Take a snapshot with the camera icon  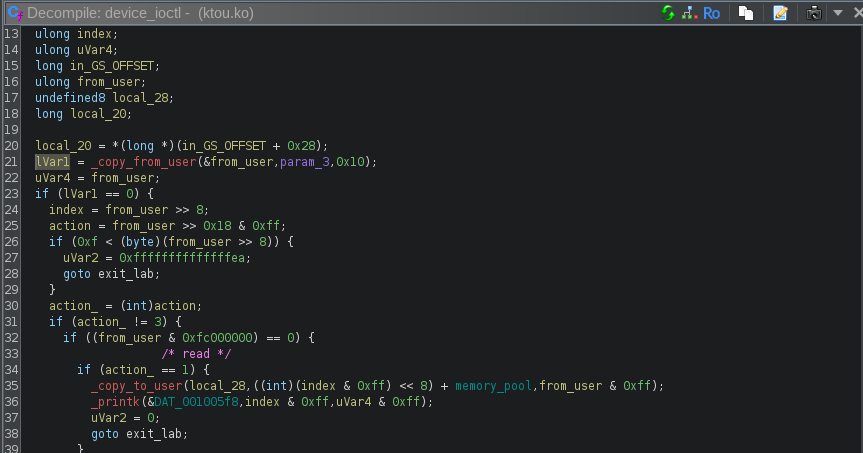tap(815, 13)
